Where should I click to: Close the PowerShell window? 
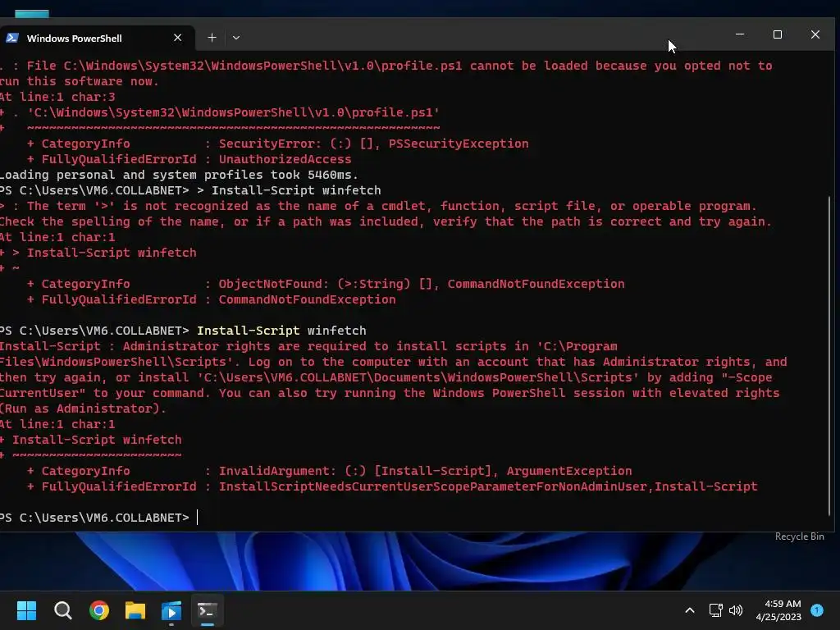815,34
